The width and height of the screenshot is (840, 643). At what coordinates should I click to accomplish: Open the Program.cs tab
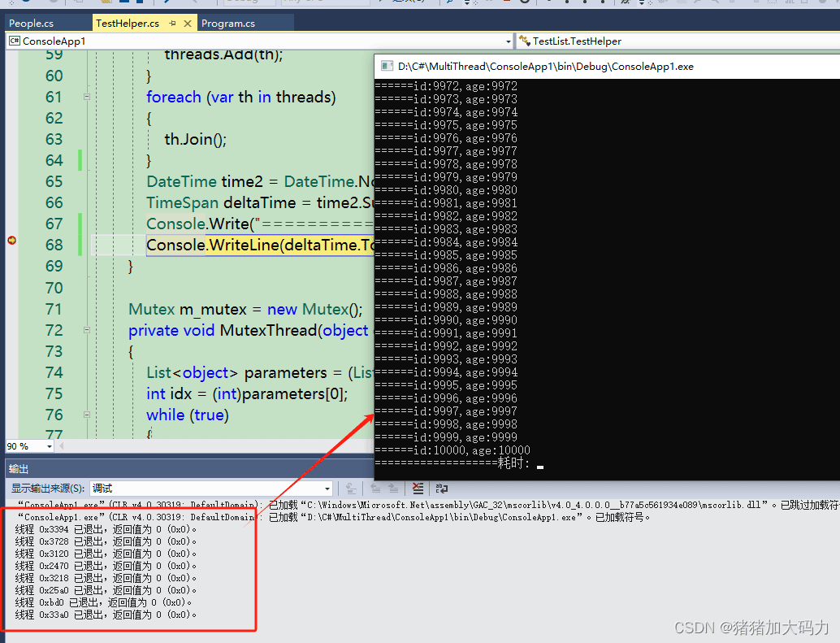tap(228, 24)
